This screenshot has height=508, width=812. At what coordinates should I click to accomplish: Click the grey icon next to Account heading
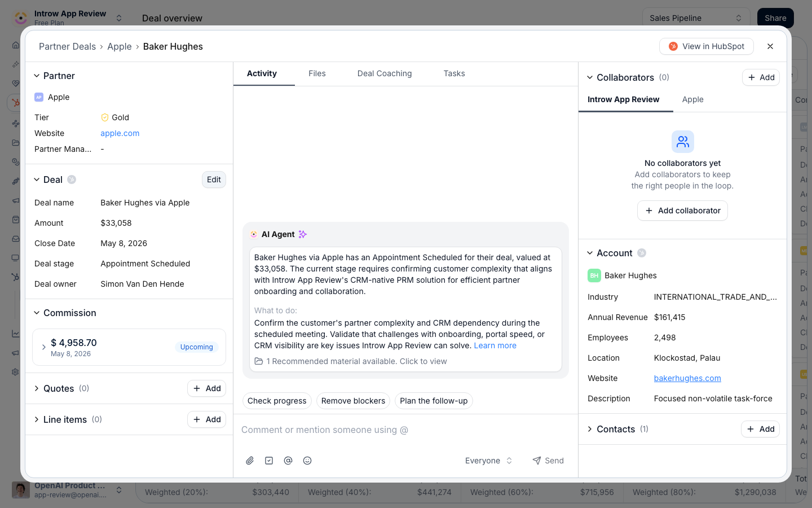click(642, 253)
